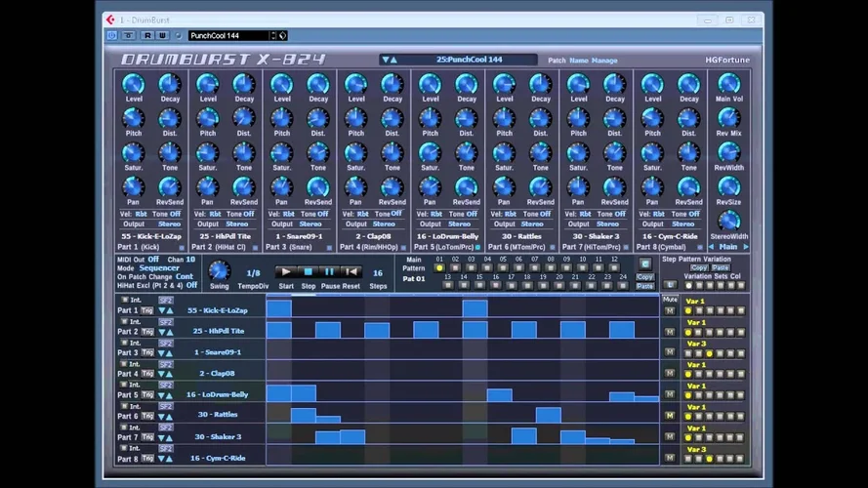This screenshot has height=488, width=868.
Task: Click the SF2 button for Part 3
Action: click(166, 343)
